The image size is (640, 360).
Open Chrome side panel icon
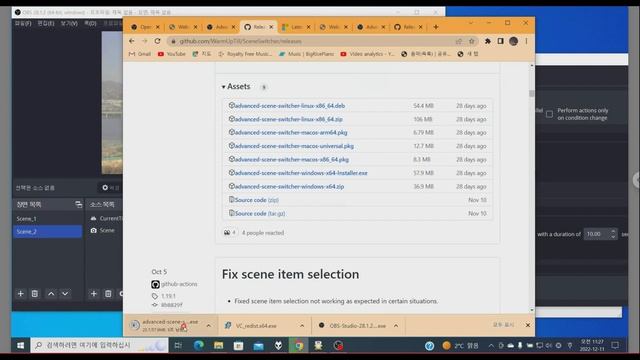click(500, 41)
